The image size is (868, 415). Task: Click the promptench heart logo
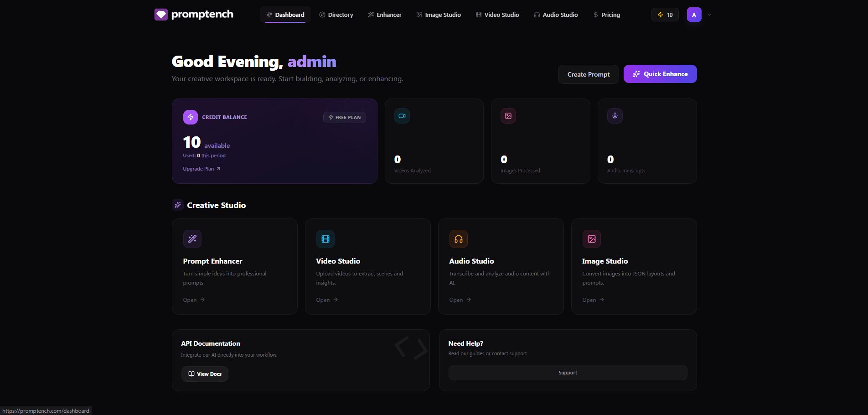(161, 14)
